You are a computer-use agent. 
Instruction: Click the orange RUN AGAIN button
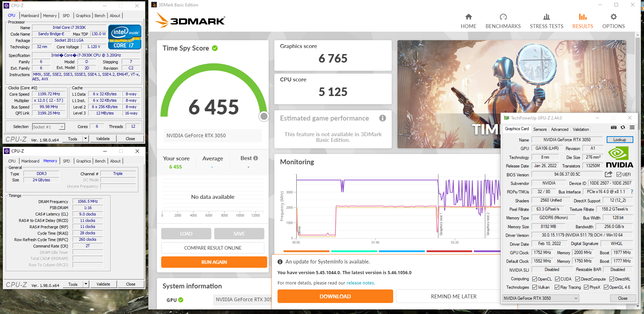214,262
